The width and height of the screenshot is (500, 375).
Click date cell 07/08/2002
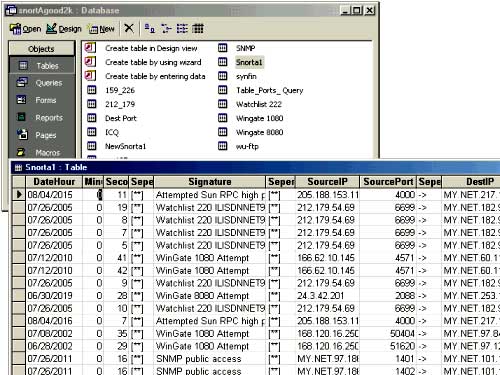(54, 333)
